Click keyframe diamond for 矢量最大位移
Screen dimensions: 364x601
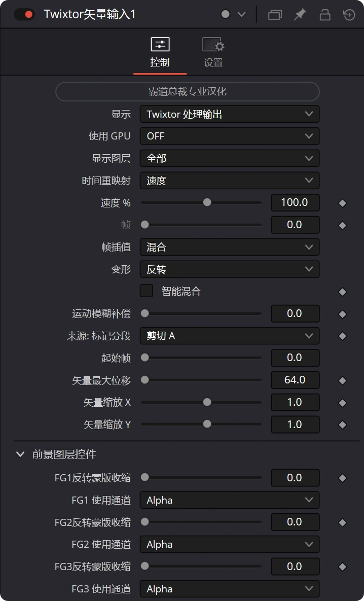(343, 380)
